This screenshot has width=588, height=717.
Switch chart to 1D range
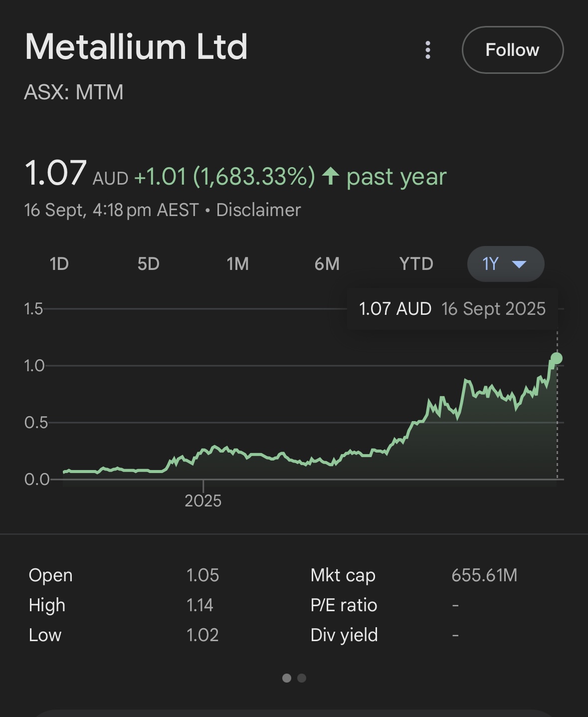point(59,263)
